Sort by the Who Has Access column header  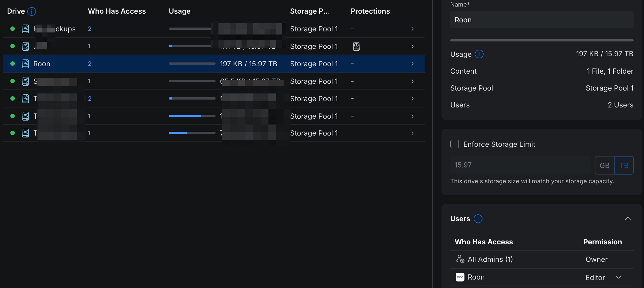tap(117, 11)
